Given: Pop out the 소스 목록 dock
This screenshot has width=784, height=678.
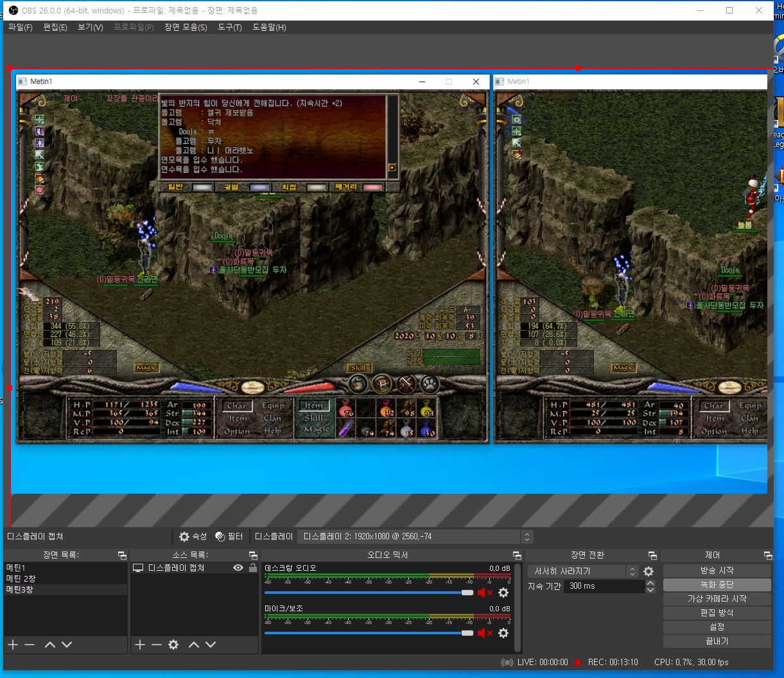Looking at the screenshot, I should pyautogui.click(x=253, y=555).
